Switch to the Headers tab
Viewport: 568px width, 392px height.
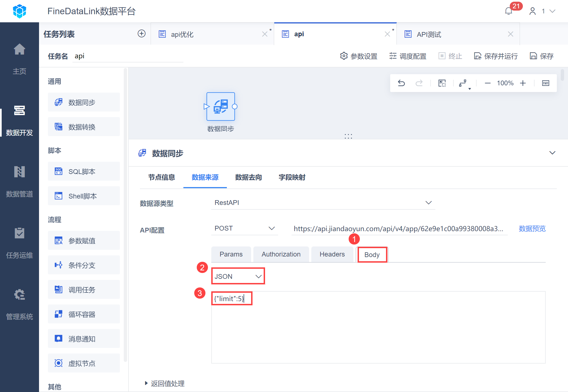pyautogui.click(x=332, y=254)
